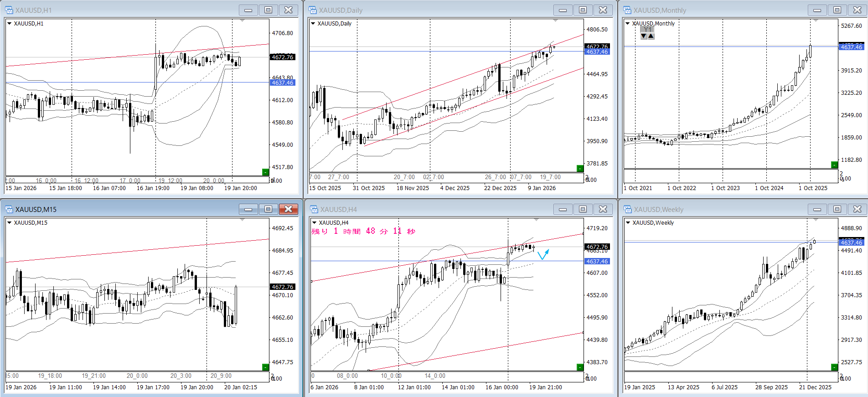Expand the XAUUSD,Daily chart dropdown triangle
Screen dimensions: 868x397
pyautogui.click(x=313, y=24)
